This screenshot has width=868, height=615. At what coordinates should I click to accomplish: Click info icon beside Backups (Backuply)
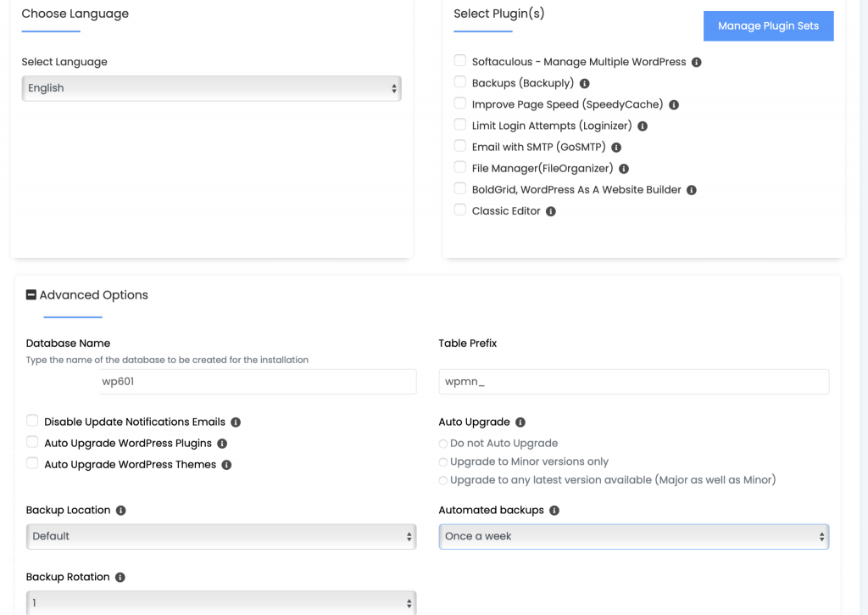tap(585, 83)
